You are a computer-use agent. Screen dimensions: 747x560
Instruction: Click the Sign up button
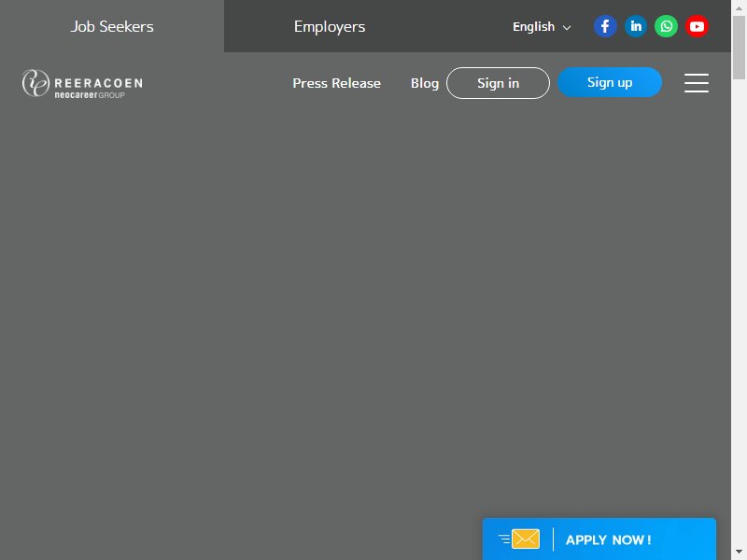pos(610,82)
